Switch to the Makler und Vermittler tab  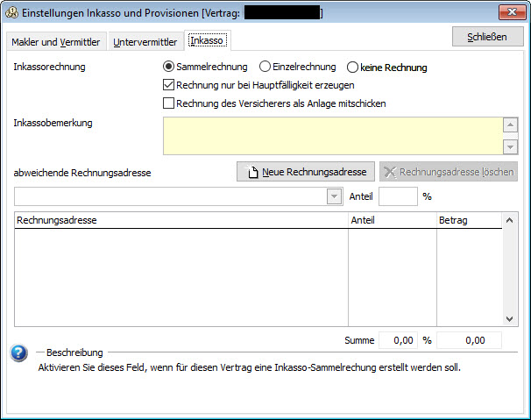[56, 42]
